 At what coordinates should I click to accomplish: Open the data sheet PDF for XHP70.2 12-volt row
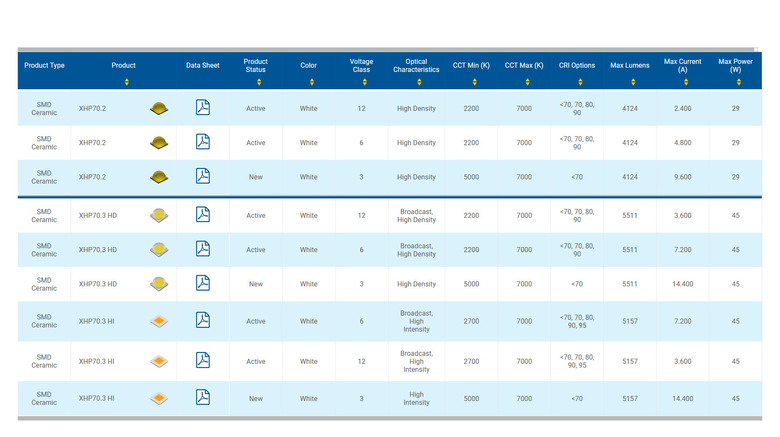coord(202,108)
